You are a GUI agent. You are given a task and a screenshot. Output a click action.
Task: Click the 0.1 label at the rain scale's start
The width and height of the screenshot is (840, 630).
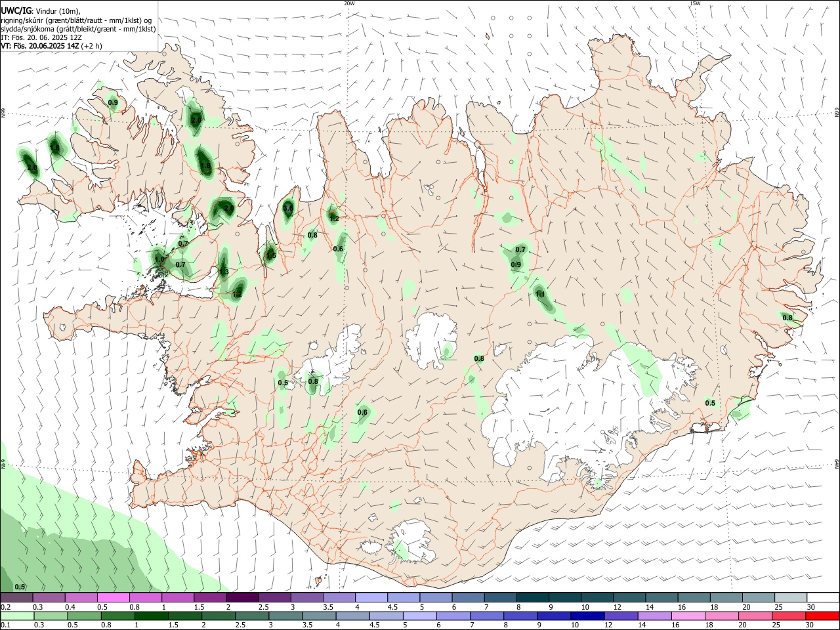[5, 625]
